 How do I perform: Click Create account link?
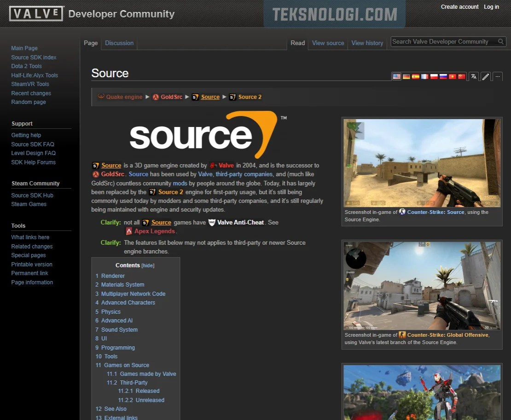tap(459, 7)
